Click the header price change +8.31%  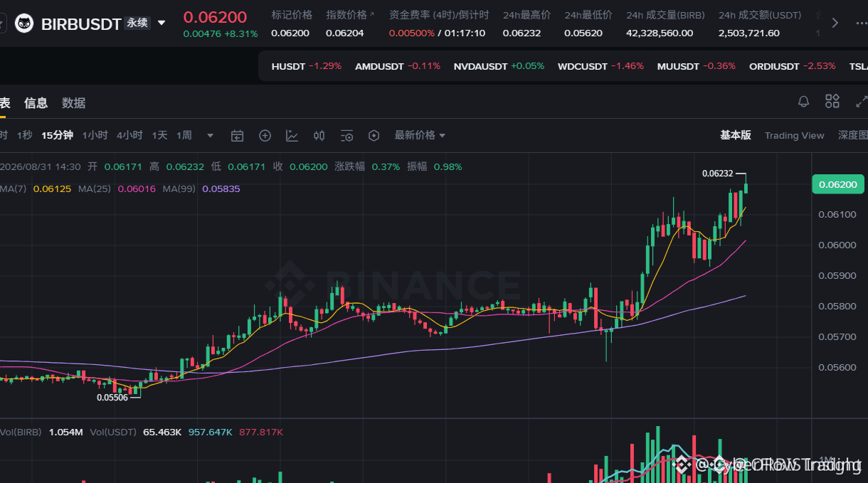tap(240, 33)
